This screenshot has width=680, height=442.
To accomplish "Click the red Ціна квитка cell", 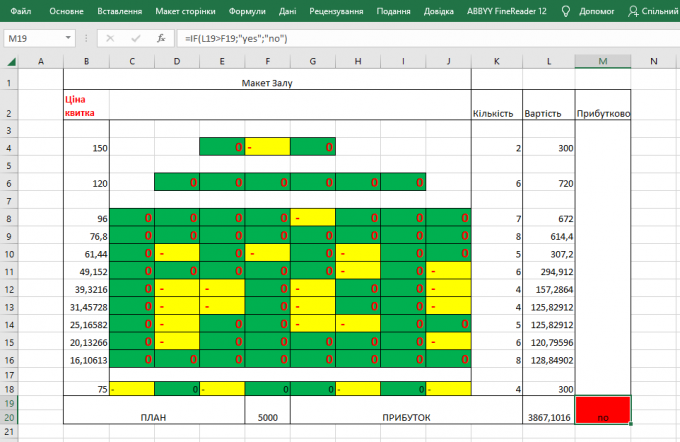I will click(86, 105).
